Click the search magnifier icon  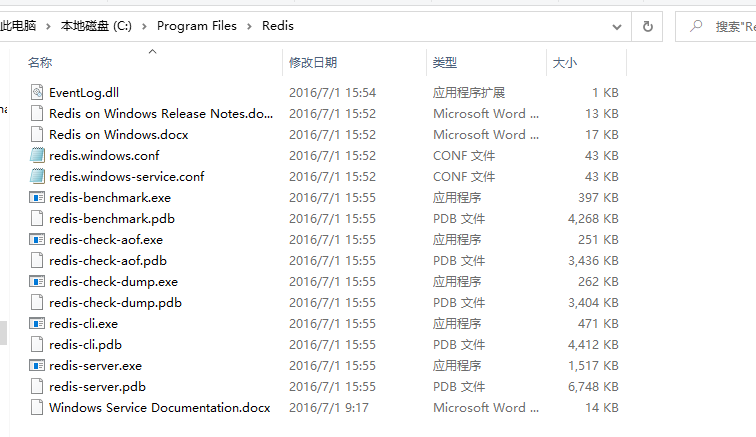click(696, 26)
